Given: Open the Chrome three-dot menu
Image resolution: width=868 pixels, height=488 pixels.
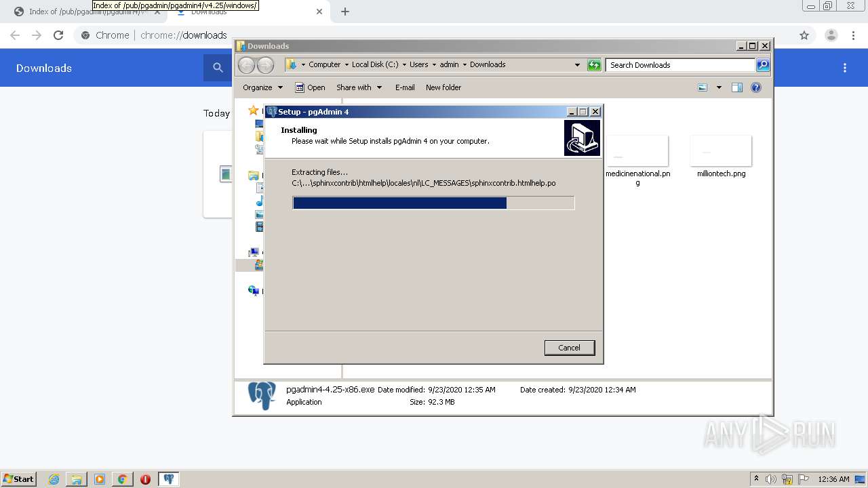Looking at the screenshot, I should 853,35.
